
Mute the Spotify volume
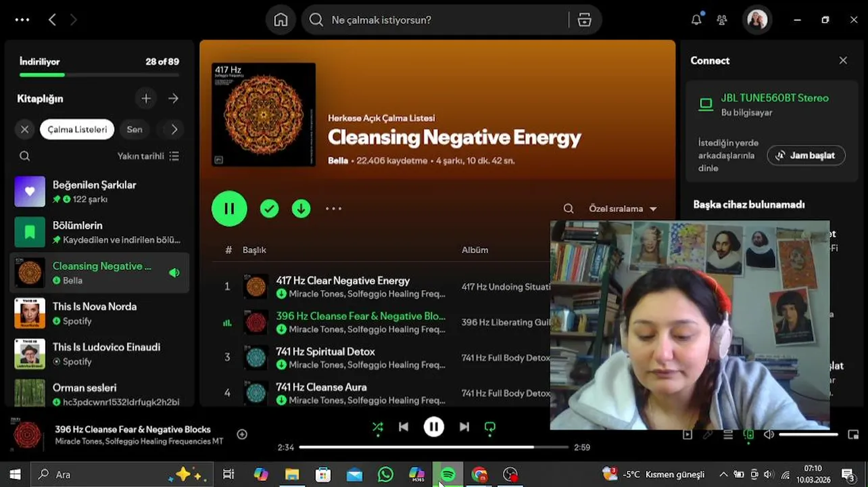(769, 435)
